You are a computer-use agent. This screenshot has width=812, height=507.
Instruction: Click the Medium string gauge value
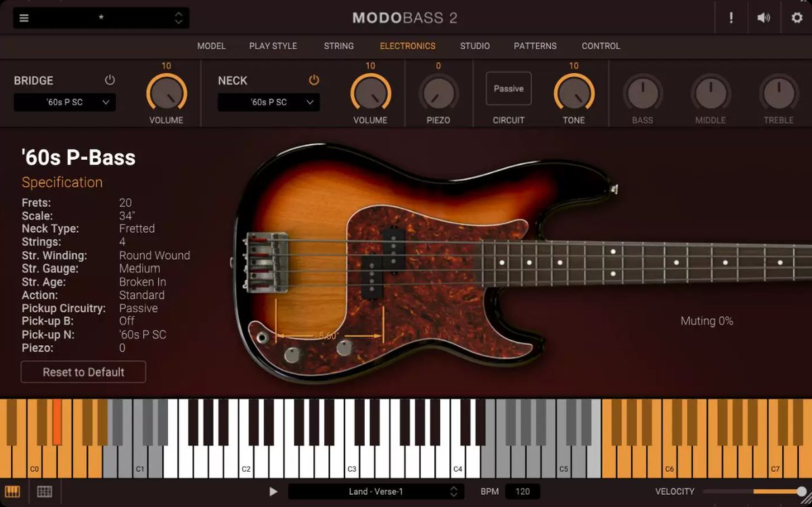[x=139, y=269]
